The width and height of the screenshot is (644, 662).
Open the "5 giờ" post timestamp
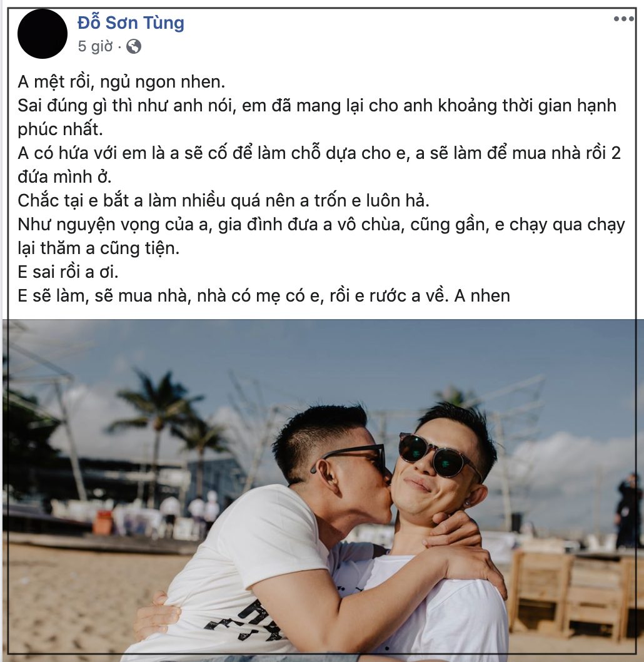95,46
